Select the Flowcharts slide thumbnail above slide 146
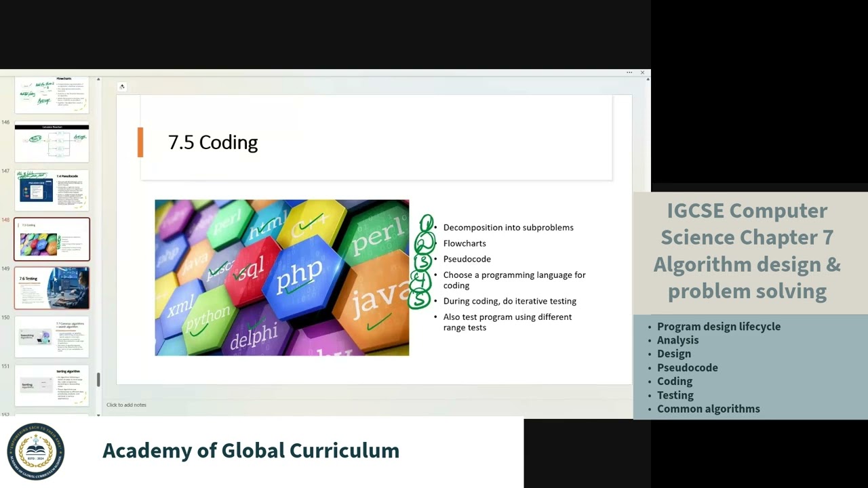Image resolution: width=868 pixels, height=488 pixels. 52,95
